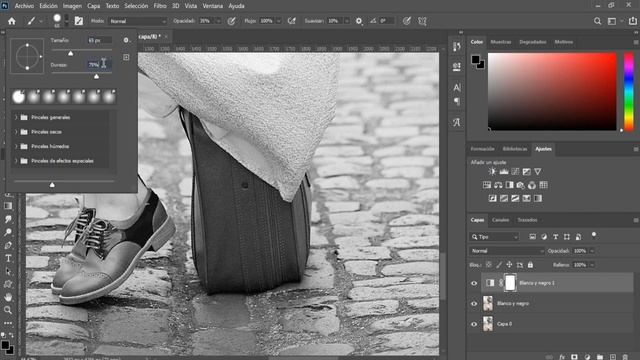Click the hue spectrum strip
Screen dimensions: 640x360
(629, 91)
